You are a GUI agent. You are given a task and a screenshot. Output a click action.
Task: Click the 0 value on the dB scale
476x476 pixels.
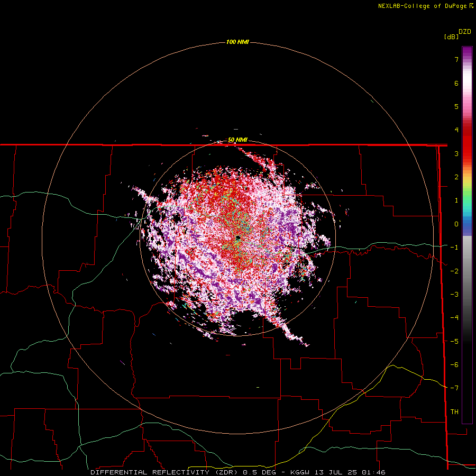coord(456,224)
